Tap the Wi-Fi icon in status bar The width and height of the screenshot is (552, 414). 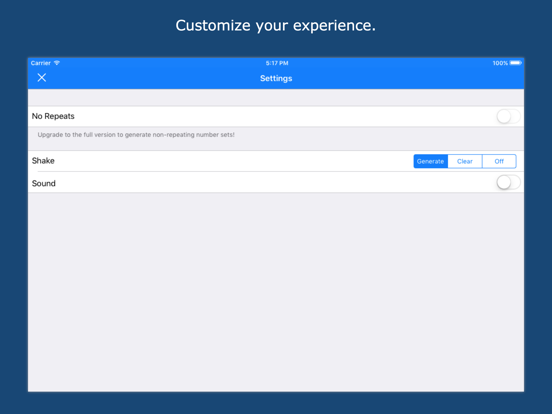click(57, 63)
